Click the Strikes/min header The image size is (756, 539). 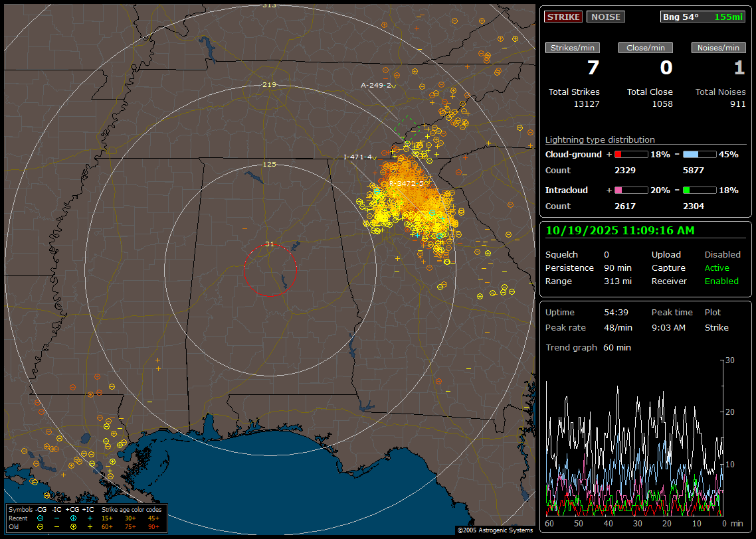tap(573, 48)
